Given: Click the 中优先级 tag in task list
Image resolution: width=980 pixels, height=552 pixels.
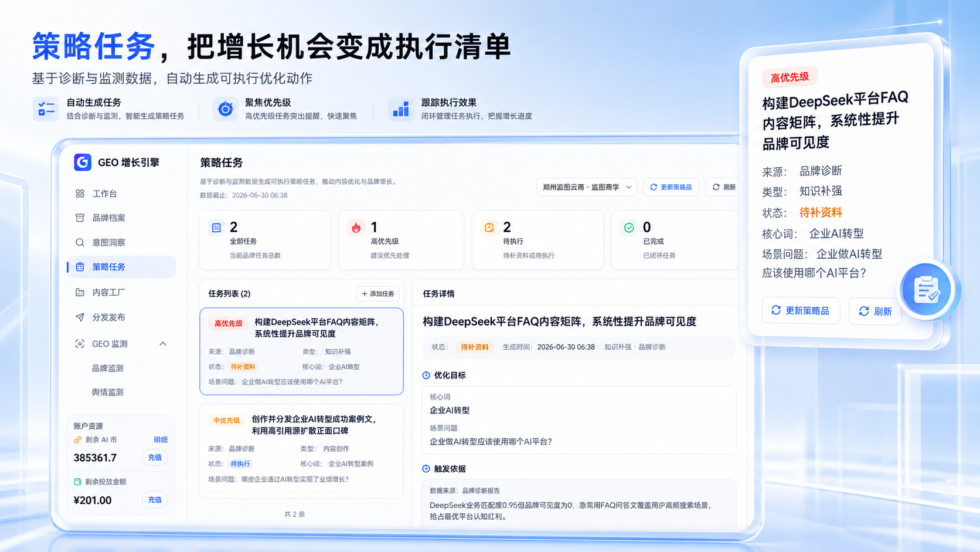Looking at the screenshot, I should (x=227, y=421).
